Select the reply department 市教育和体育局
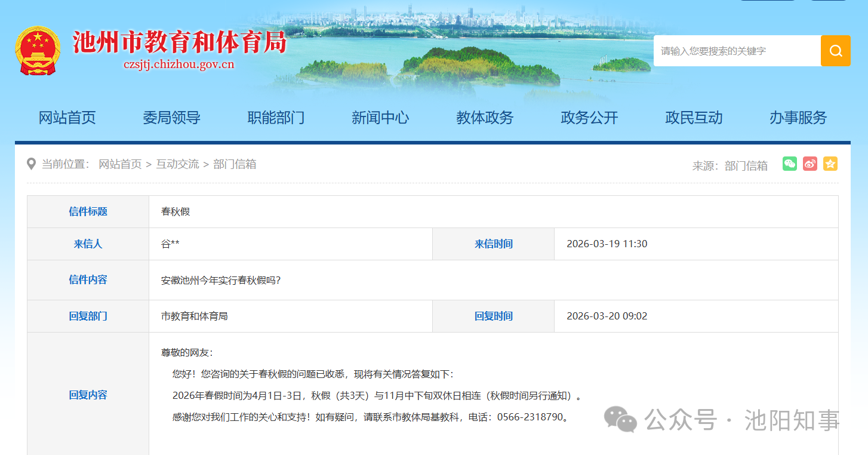The width and height of the screenshot is (868, 455). point(195,316)
